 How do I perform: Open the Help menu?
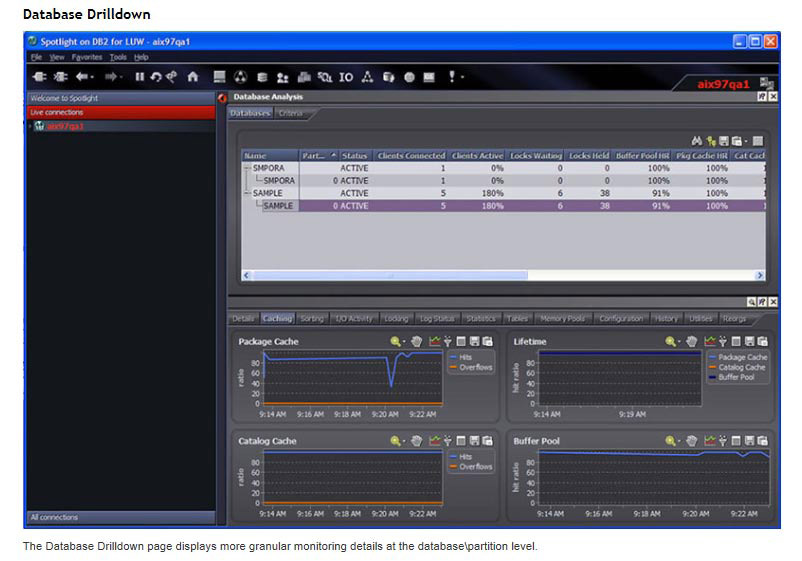(x=141, y=57)
